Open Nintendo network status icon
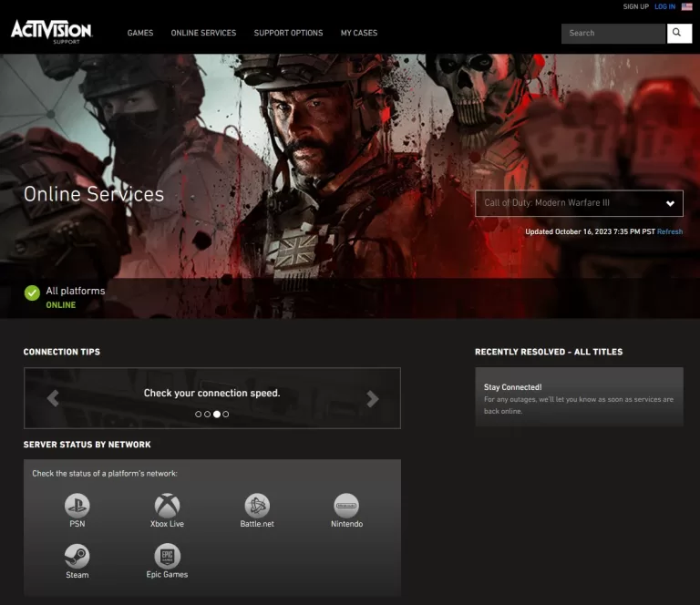This screenshot has width=700, height=605. coord(346,506)
